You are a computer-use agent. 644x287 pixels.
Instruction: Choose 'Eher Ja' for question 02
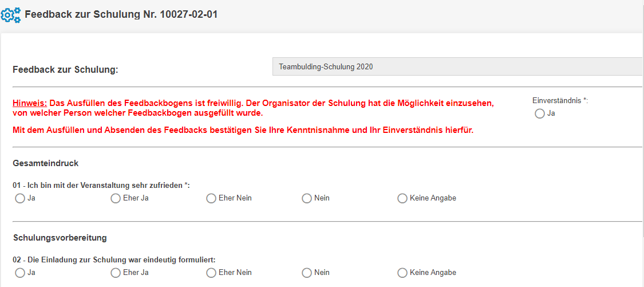(116, 273)
